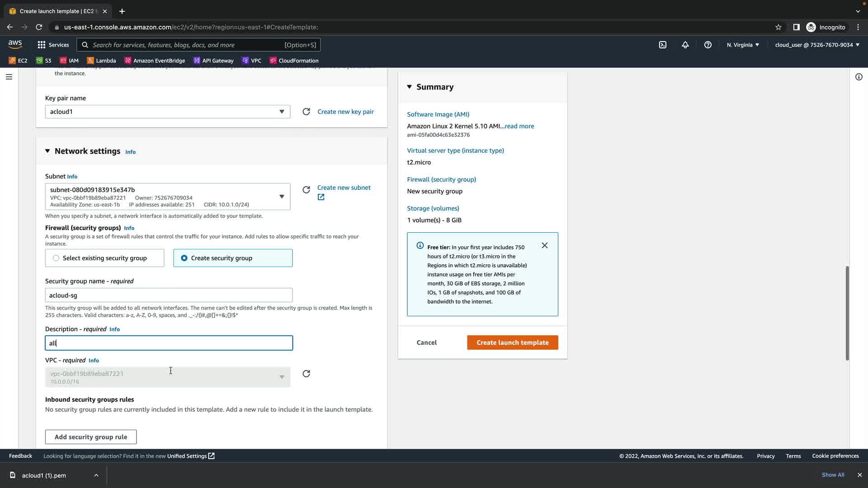Click Create launch template button
This screenshot has width=868, height=488.
point(512,343)
